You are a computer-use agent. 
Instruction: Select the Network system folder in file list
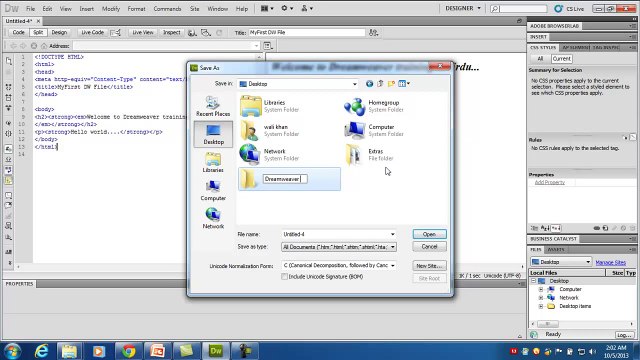270,155
